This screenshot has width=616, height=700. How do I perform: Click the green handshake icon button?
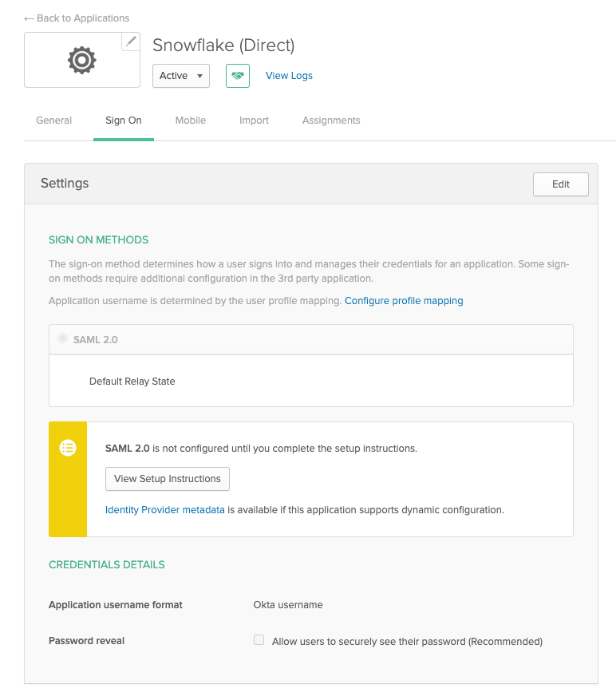tap(238, 76)
